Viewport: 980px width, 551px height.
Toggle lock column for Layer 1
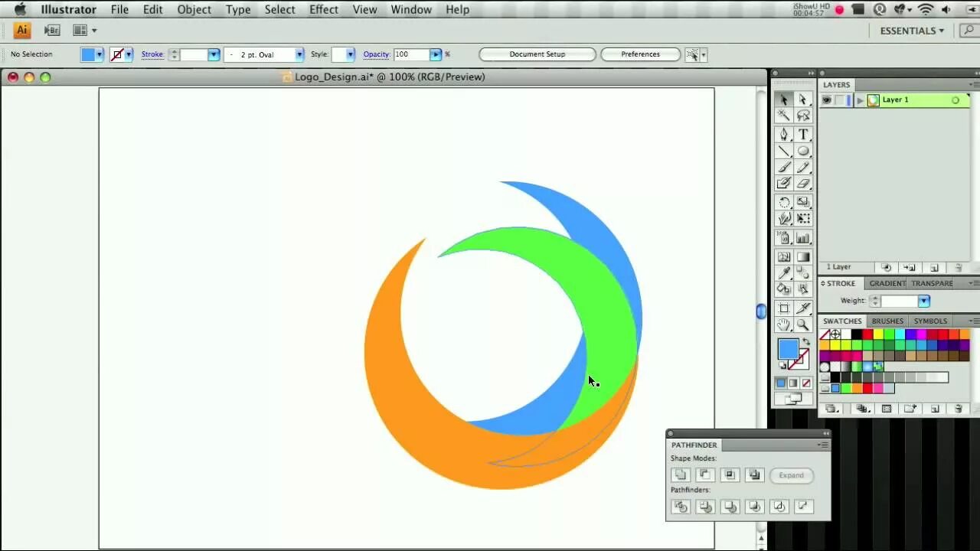(x=840, y=100)
